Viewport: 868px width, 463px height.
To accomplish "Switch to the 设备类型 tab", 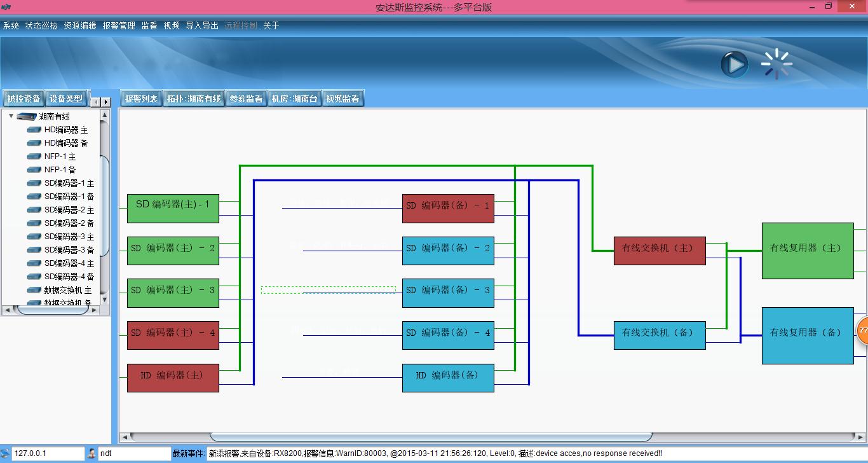I will 66,99.
